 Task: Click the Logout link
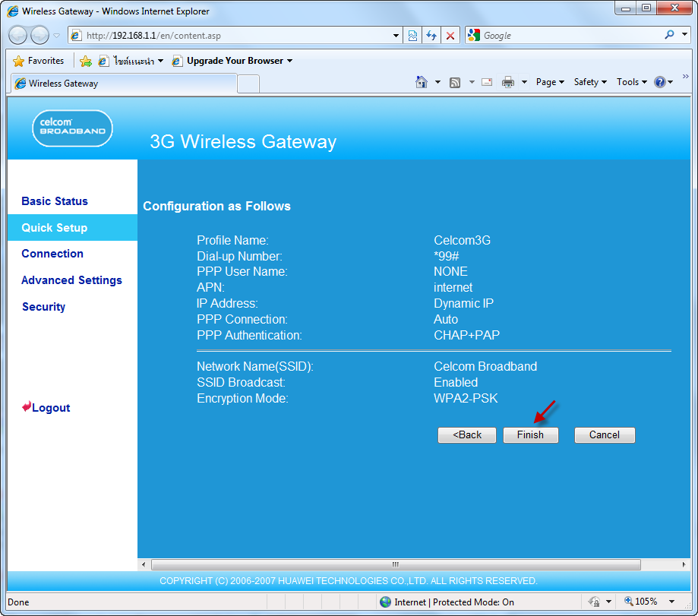click(x=51, y=408)
